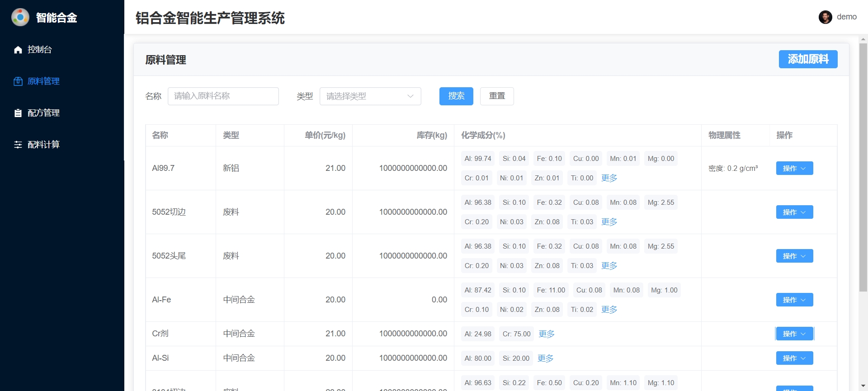Open the 操作 dropdown for Al99.7
The width and height of the screenshot is (868, 391).
click(x=794, y=168)
